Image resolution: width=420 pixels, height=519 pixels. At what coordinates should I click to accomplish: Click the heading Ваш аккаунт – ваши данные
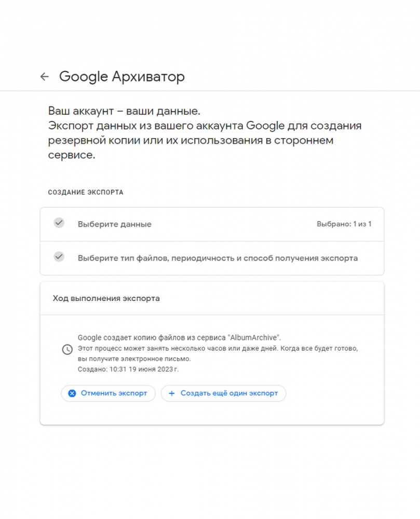[x=124, y=111]
